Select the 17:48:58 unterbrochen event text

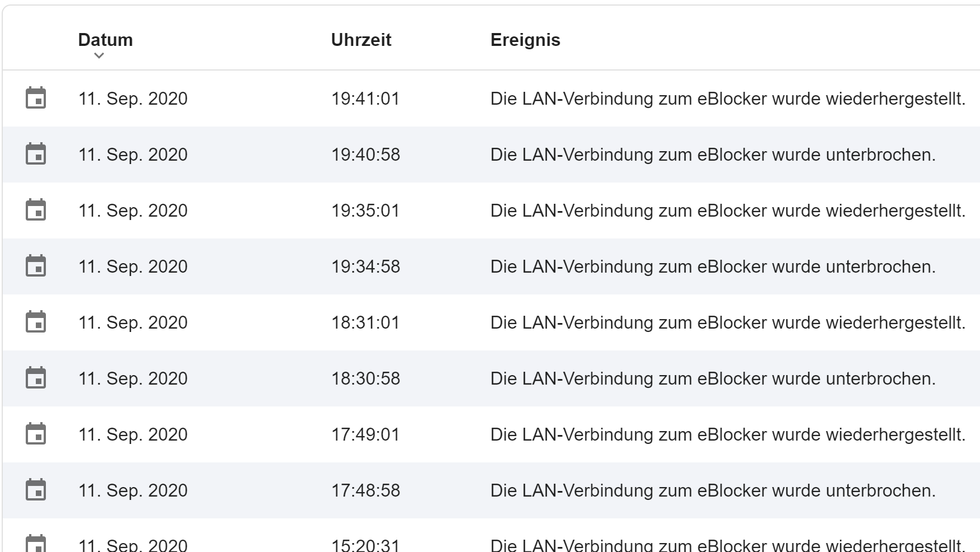[x=713, y=490]
